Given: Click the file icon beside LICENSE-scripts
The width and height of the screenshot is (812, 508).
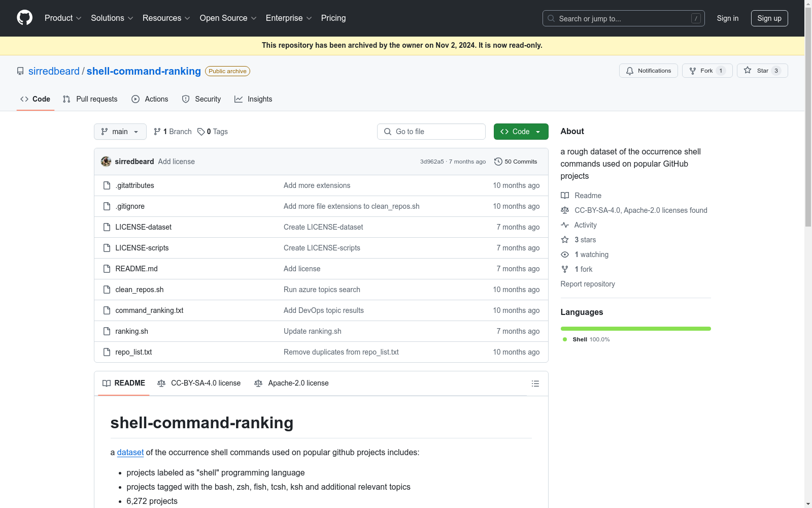Looking at the screenshot, I should (107, 248).
